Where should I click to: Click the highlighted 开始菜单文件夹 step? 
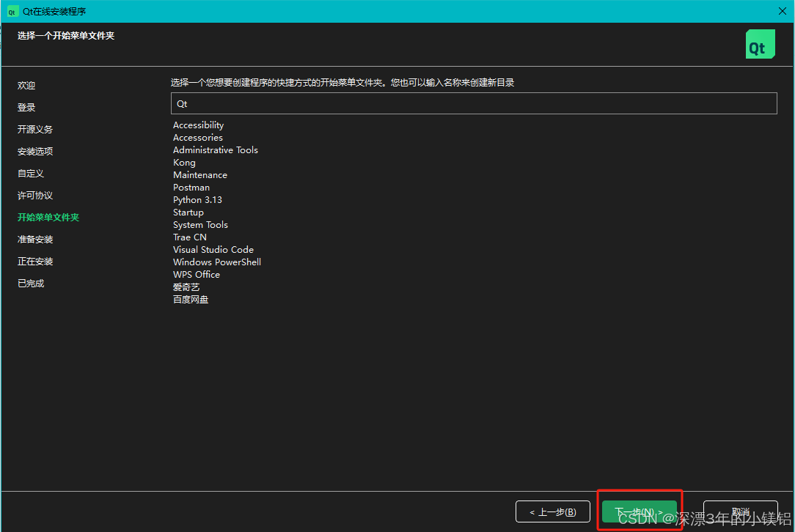(48, 218)
